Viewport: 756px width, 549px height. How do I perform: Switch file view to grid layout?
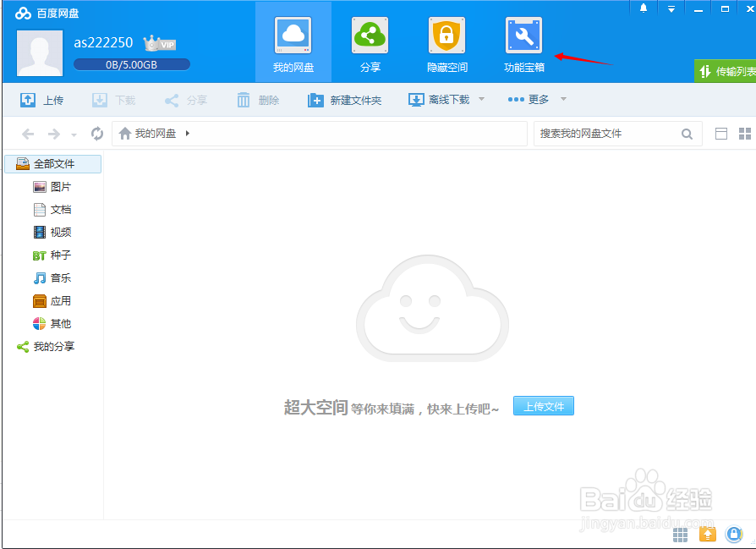746,133
